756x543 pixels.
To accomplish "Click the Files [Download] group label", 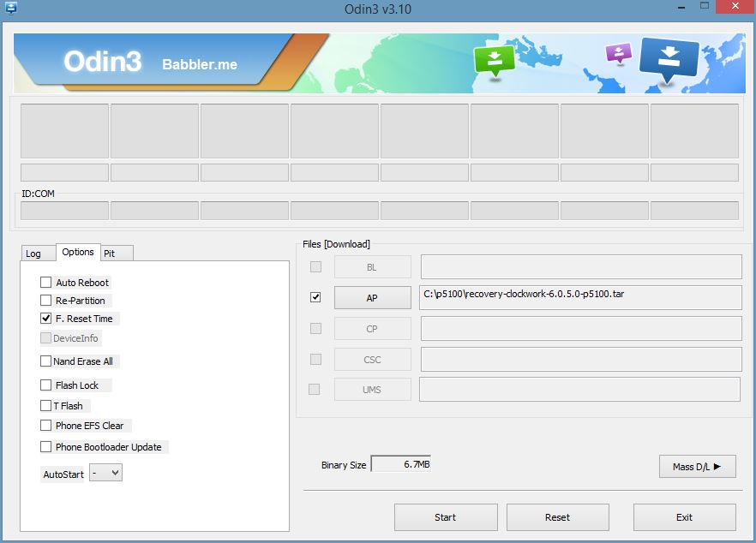I will pos(337,244).
